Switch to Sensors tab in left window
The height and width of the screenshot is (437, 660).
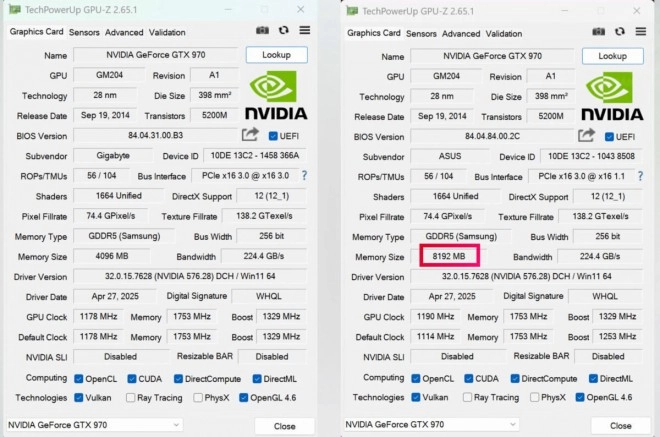click(x=84, y=32)
